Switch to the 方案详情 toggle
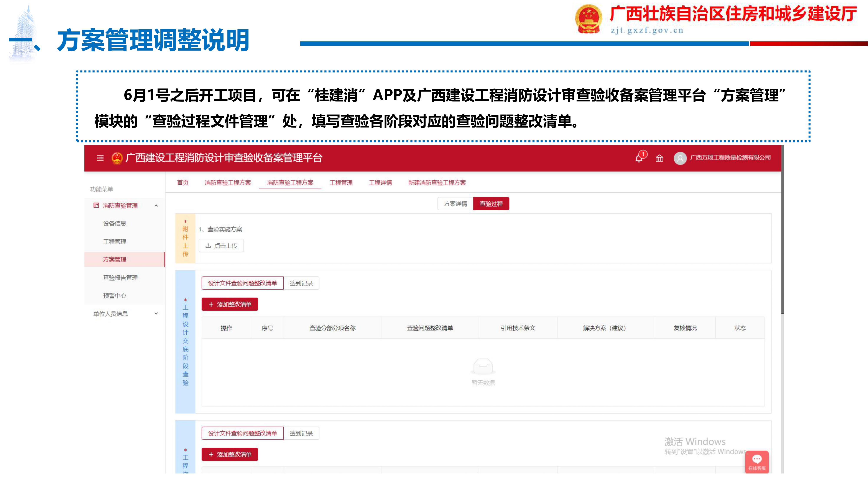The height and width of the screenshot is (488, 868). pyautogui.click(x=455, y=204)
